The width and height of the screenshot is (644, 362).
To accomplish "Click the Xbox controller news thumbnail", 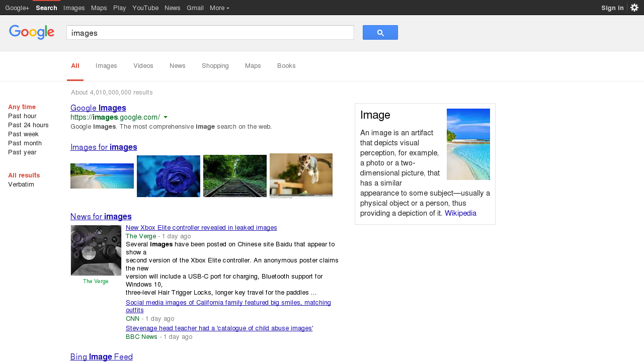I will coord(96,250).
